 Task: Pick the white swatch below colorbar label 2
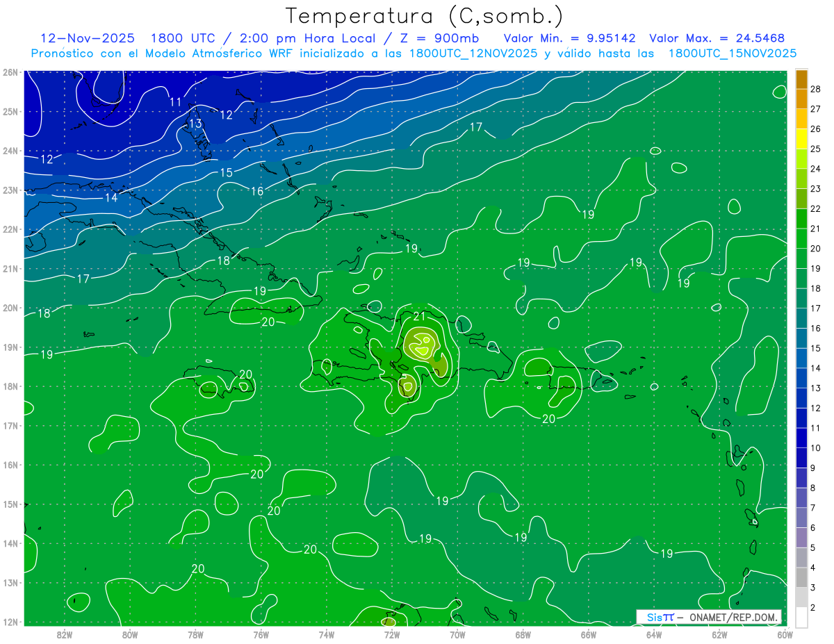[x=801, y=617]
